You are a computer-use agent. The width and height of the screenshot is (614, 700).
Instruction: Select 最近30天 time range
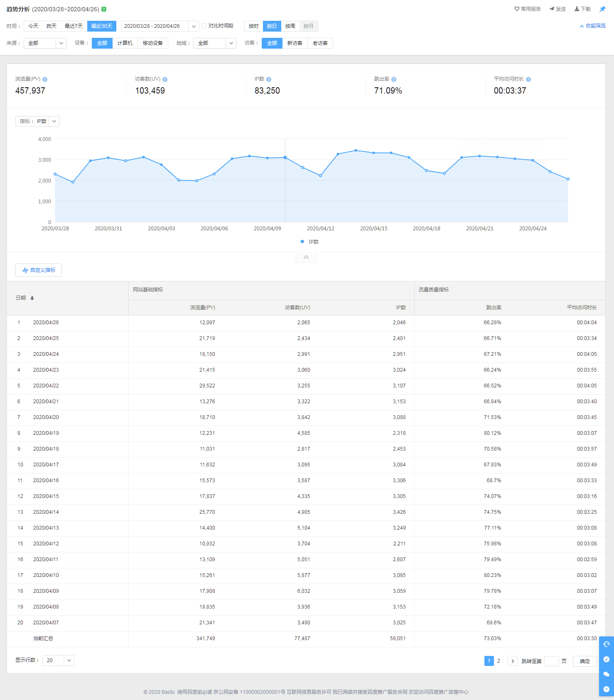(x=102, y=26)
